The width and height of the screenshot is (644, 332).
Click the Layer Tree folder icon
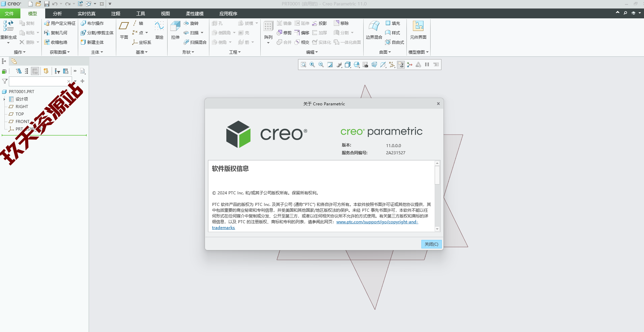tap(14, 61)
